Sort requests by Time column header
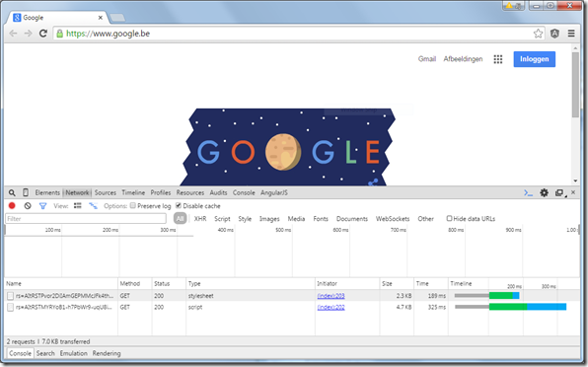Viewport: 588px width, 367px height. click(431, 284)
